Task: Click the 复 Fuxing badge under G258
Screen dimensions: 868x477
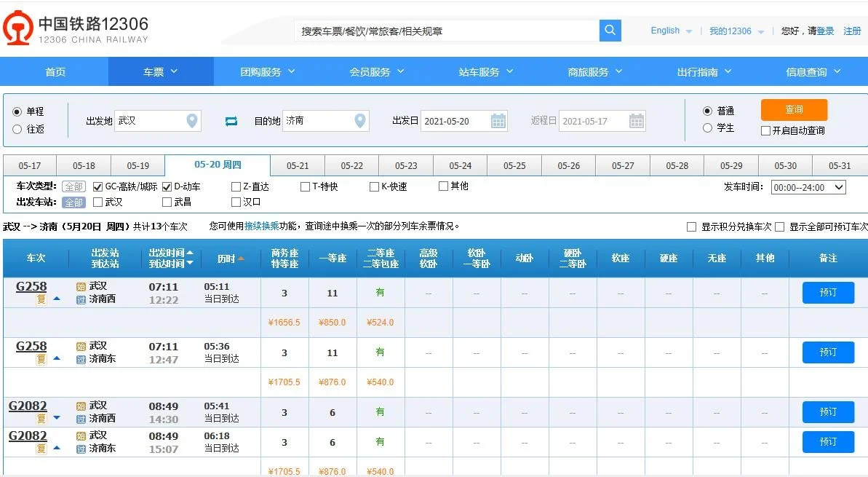Action: click(x=41, y=298)
